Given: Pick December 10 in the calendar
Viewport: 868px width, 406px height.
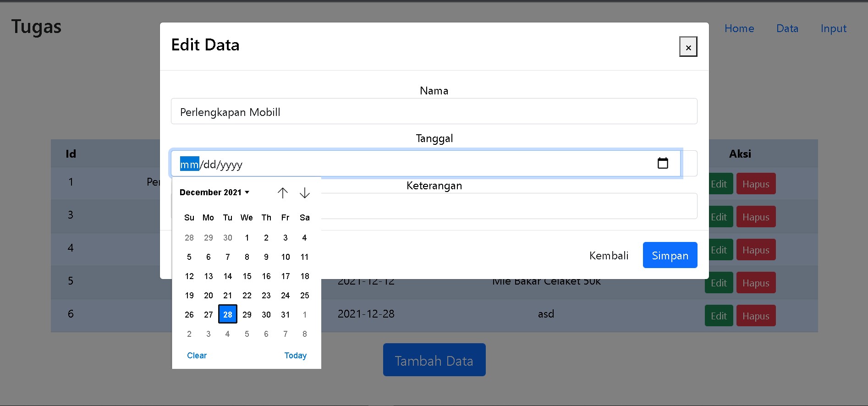Looking at the screenshot, I should 286,257.
